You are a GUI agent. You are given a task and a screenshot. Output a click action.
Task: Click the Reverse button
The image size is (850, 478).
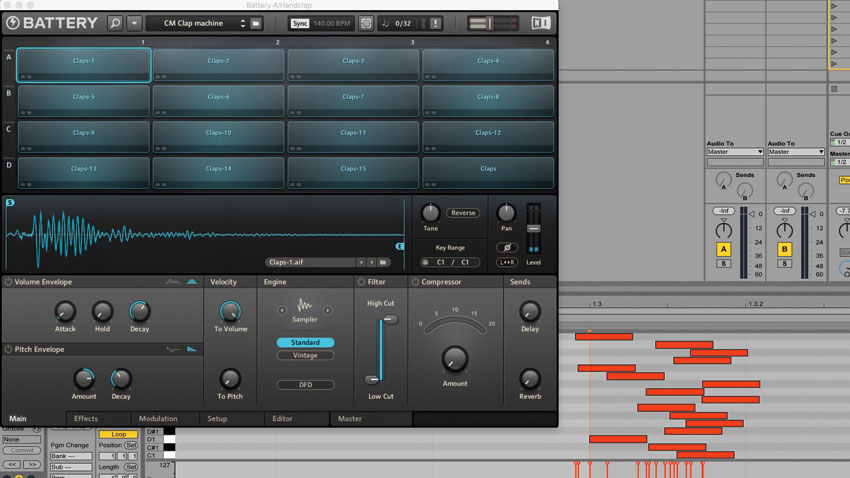[x=463, y=213]
